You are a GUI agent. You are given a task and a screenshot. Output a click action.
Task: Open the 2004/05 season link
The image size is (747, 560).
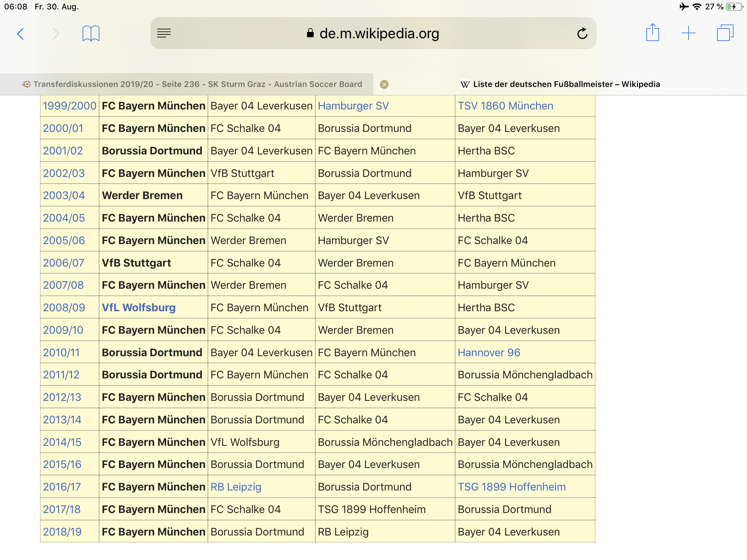point(64,218)
